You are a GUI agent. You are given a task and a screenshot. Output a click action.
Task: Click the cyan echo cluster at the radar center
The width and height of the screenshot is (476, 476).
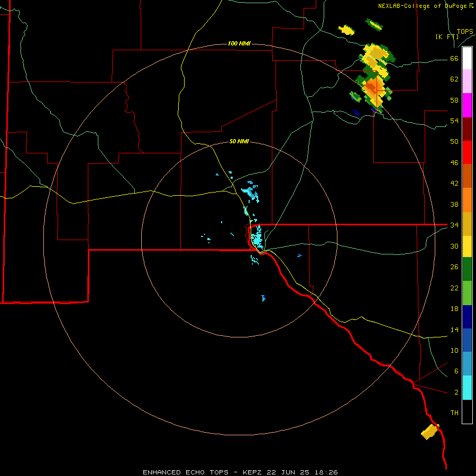(258, 237)
